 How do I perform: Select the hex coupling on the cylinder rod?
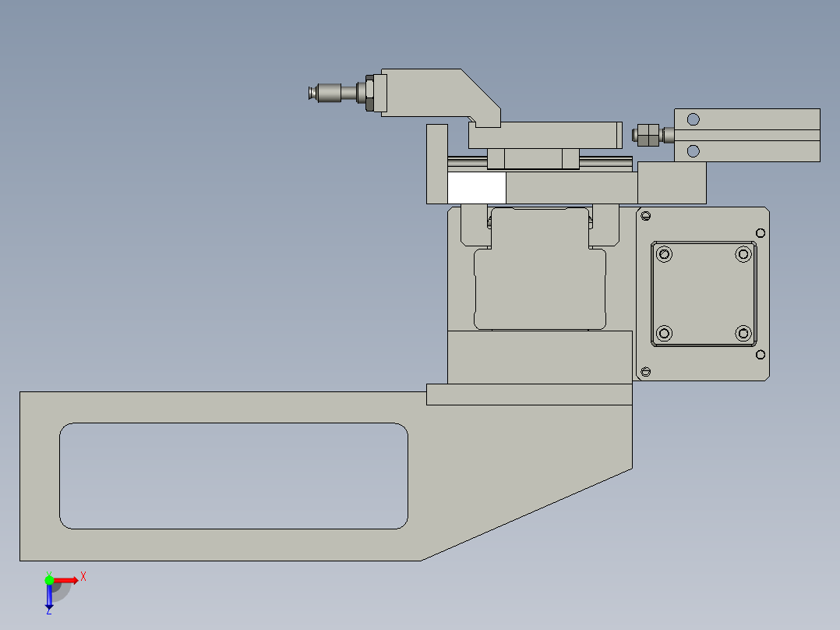click(x=648, y=135)
